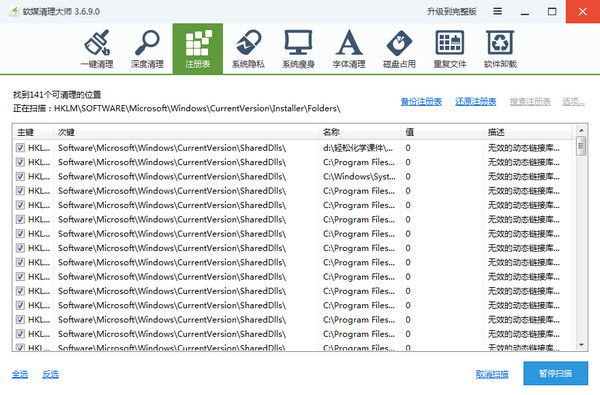
Task: Uncheck the first row with d:\轻松化学课件
Action: click(20, 148)
